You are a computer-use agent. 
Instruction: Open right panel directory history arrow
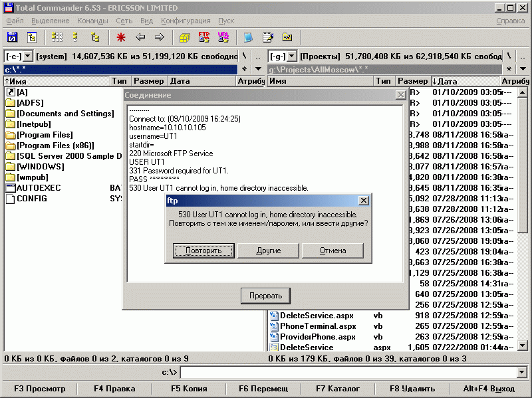(523, 69)
